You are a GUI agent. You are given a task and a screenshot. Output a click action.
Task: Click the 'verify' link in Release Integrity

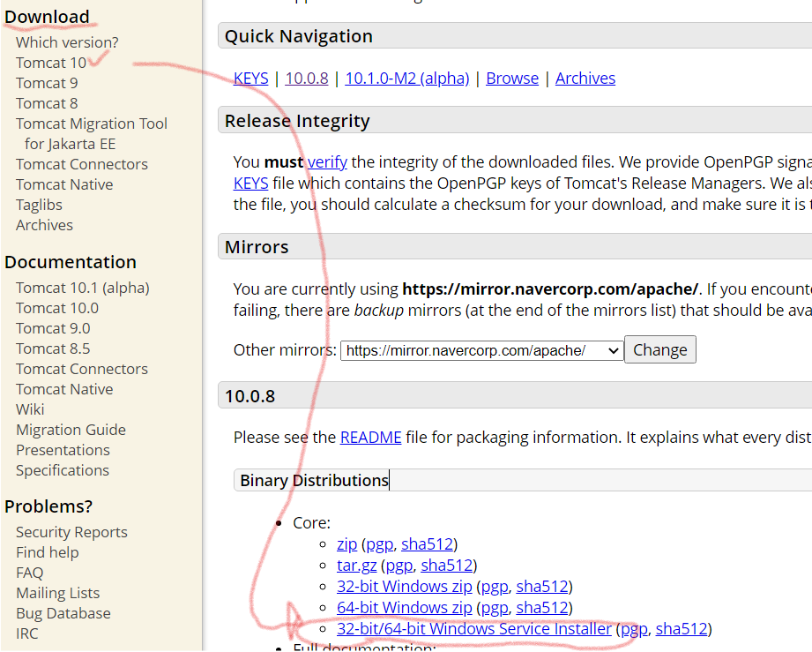327,162
